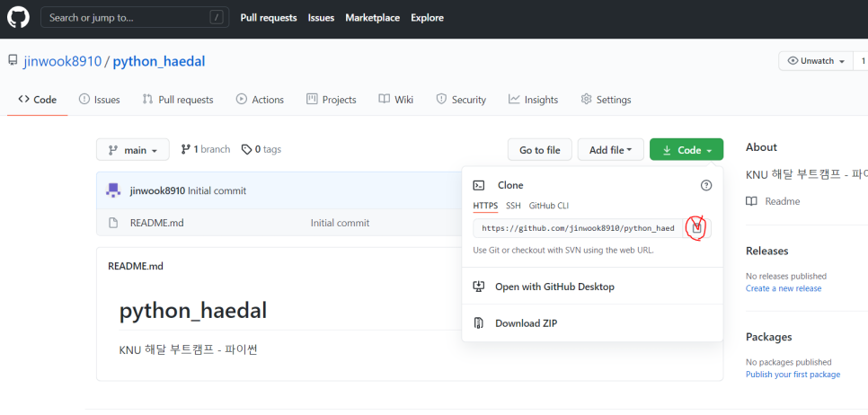The image size is (868, 415).
Task: Click the Releases heading link
Action: (766, 251)
